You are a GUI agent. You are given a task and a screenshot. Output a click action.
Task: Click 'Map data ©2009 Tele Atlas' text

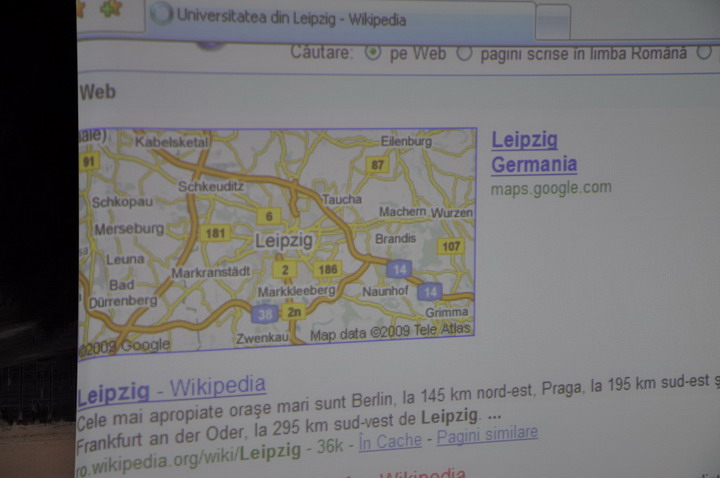[x=390, y=332]
